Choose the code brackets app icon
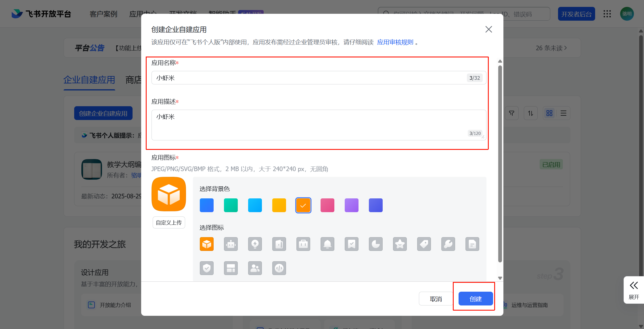This screenshot has width=644, height=329. click(x=279, y=268)
